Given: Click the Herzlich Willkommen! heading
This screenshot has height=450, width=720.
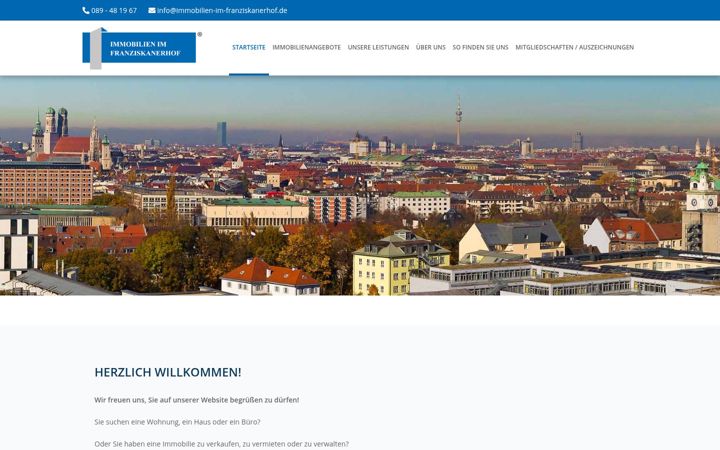Looking at the screenshot, I should coord(168,372).
